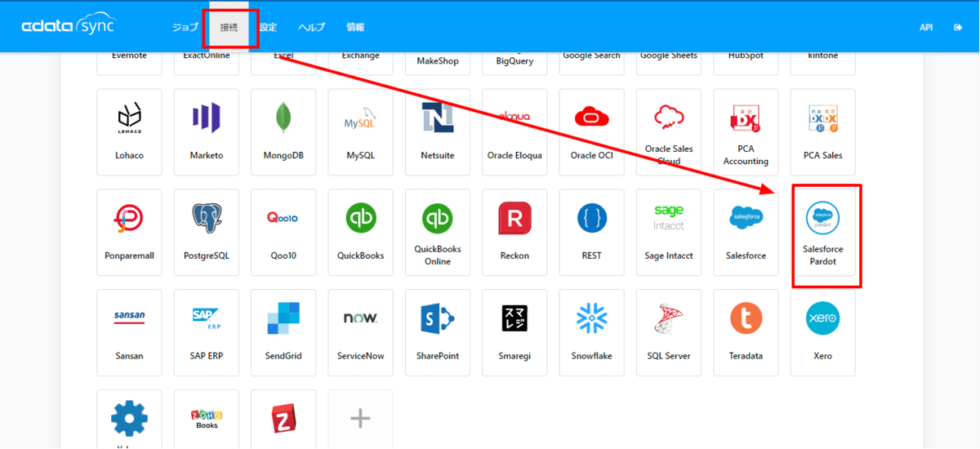Open the ServiceNow connector

click(360, 333)
